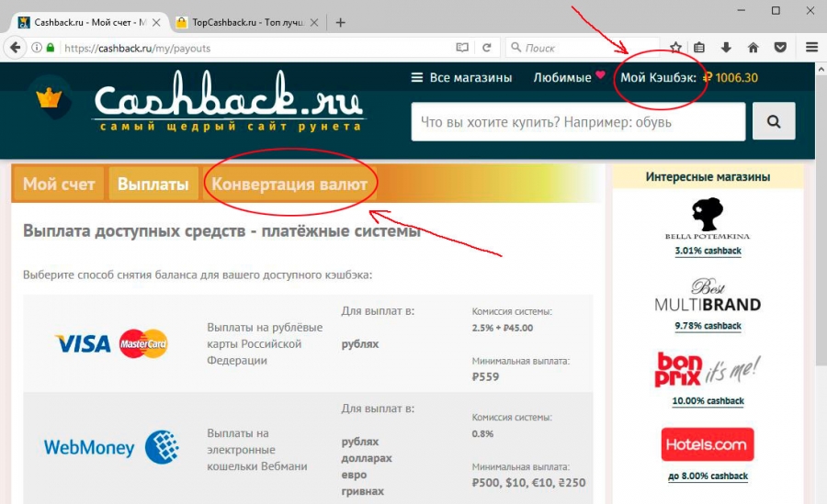Click the Интересные магазины heading
Viewport: 827px width, 504px height.
[708, 176]
